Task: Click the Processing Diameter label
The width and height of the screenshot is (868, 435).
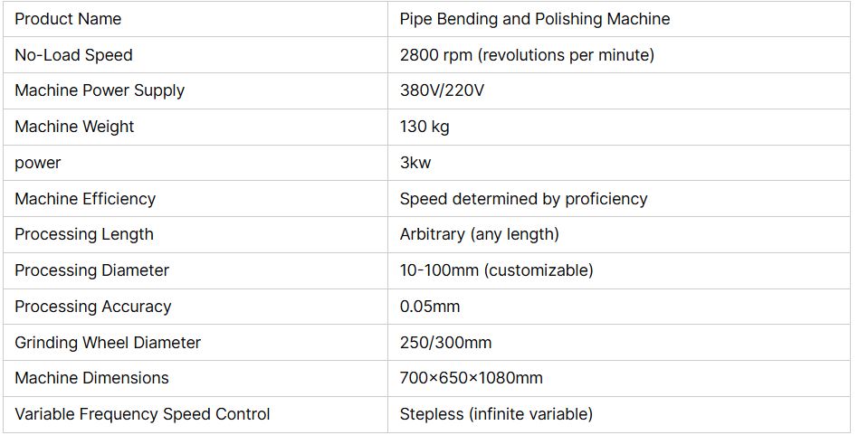Action: (x=91, y=270)
